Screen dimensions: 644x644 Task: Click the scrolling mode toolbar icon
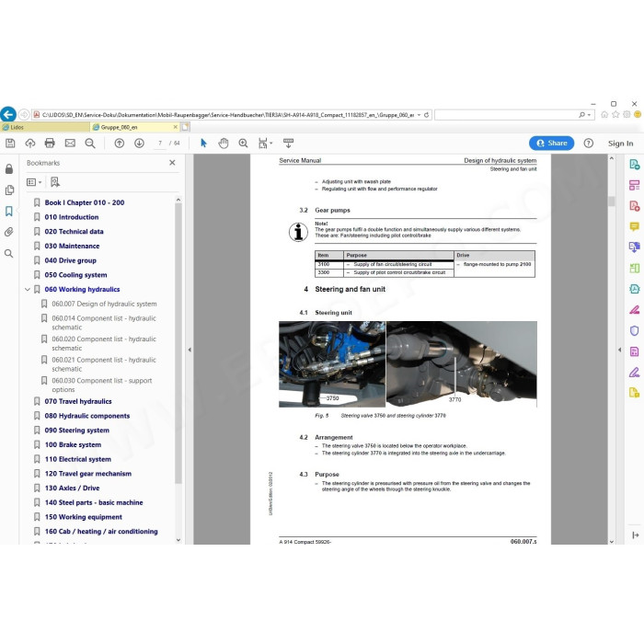[288, 143]
